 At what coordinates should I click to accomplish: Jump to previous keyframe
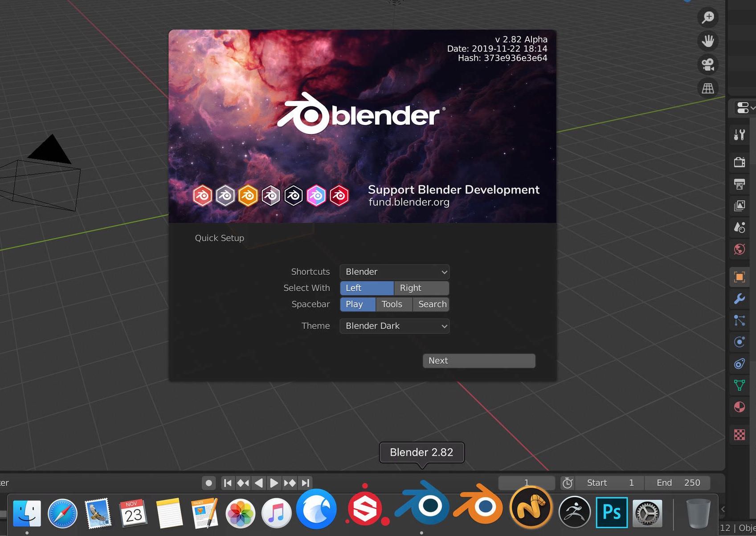click(243, 483)
